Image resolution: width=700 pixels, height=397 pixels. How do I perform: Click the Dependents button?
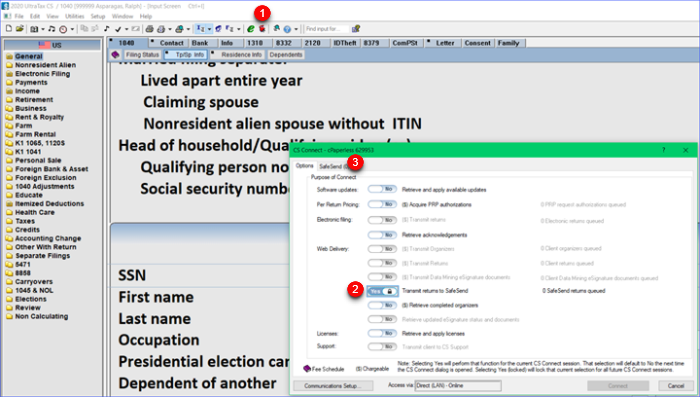point(286,54)
